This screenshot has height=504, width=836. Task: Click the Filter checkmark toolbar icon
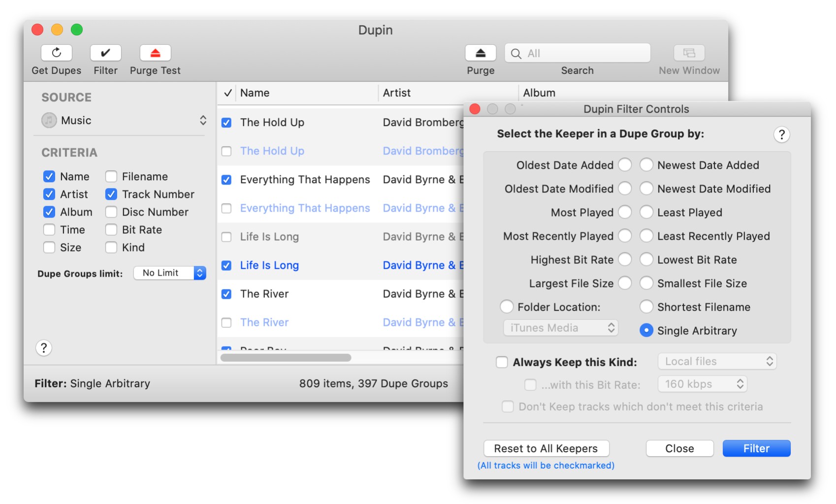click(105, 53)
